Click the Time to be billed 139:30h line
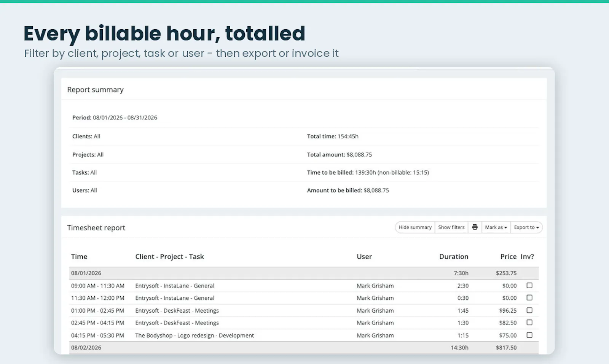This screenshot has height=364, width=609. 368,172
